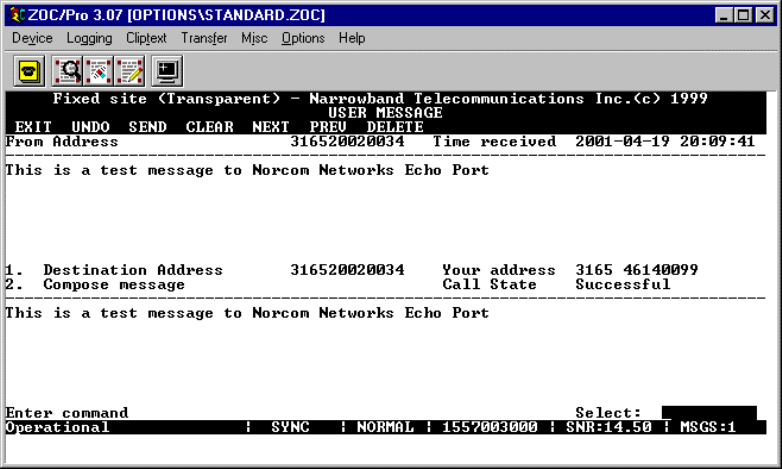Open the Cliptext menu
This screenshot has height=469, width=782.
click(146, 38)
